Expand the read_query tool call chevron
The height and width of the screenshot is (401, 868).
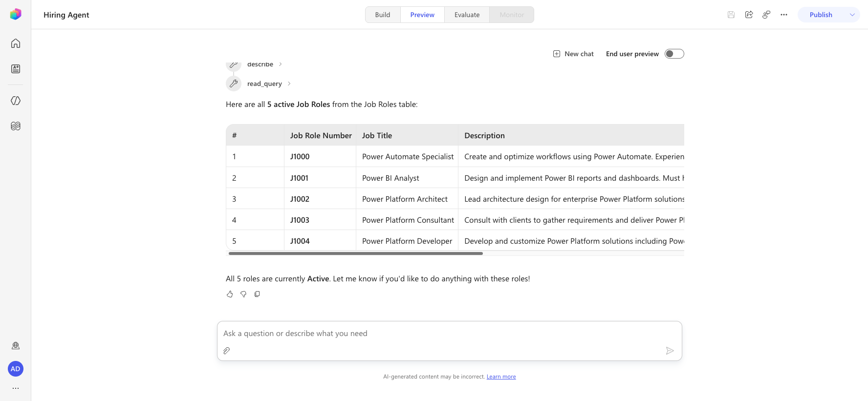[289, 84]
